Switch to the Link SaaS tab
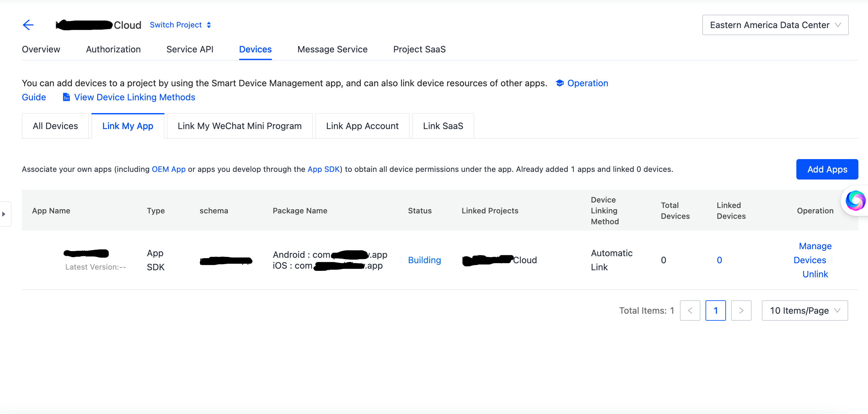The image size is (868, 414). coord(443,126)
